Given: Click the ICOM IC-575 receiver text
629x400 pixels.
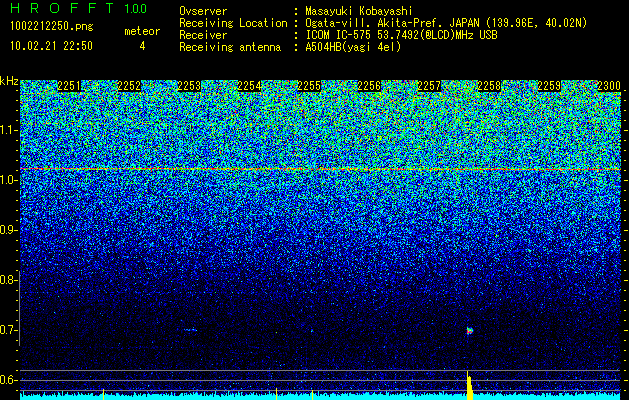Looking at the screenshot, I should click(x=401, y=35).
